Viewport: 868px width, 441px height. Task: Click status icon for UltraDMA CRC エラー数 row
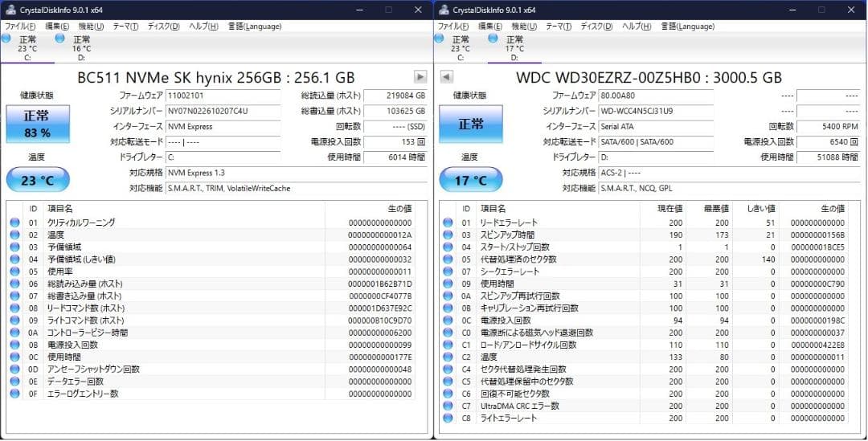pyautogui.click(x=448, y=406)
